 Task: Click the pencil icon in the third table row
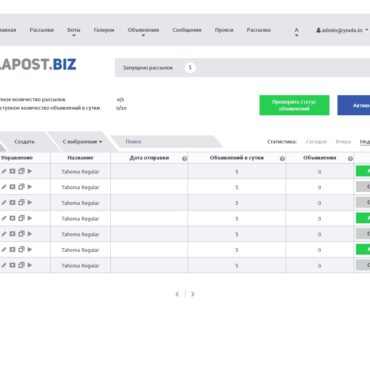tap(4, 203)
